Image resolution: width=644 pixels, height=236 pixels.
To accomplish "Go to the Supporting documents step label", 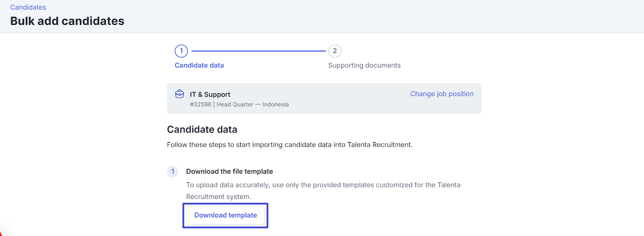I will pos(364,65).
